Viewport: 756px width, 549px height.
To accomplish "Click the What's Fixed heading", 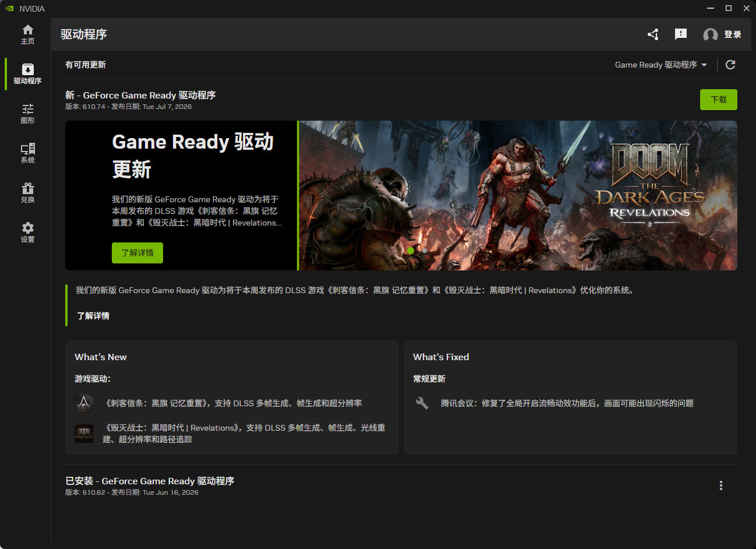I will coord(441,357).
